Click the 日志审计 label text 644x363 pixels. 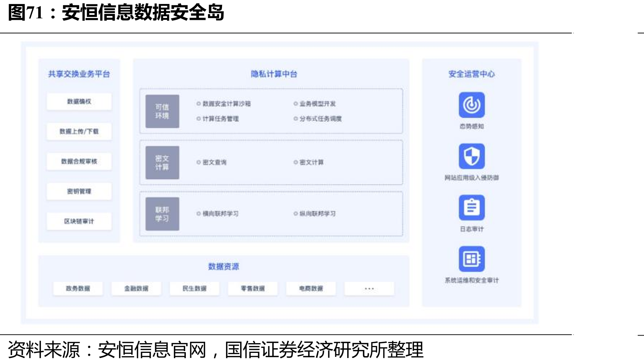[472, 229]
